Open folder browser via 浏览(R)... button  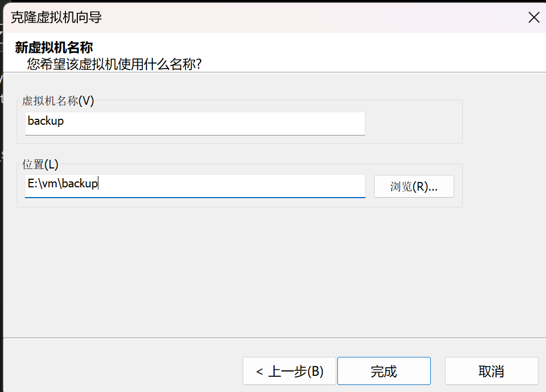[414, 186]
